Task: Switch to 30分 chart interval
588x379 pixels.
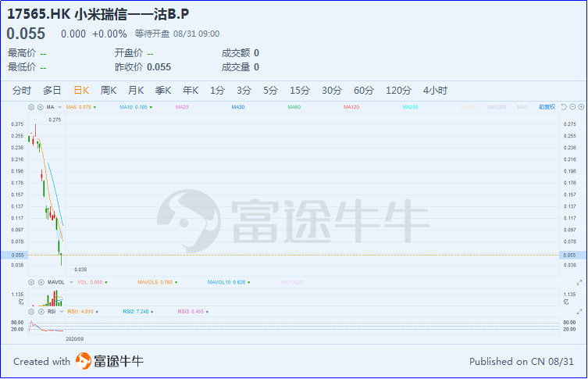Action: (332, 91)
